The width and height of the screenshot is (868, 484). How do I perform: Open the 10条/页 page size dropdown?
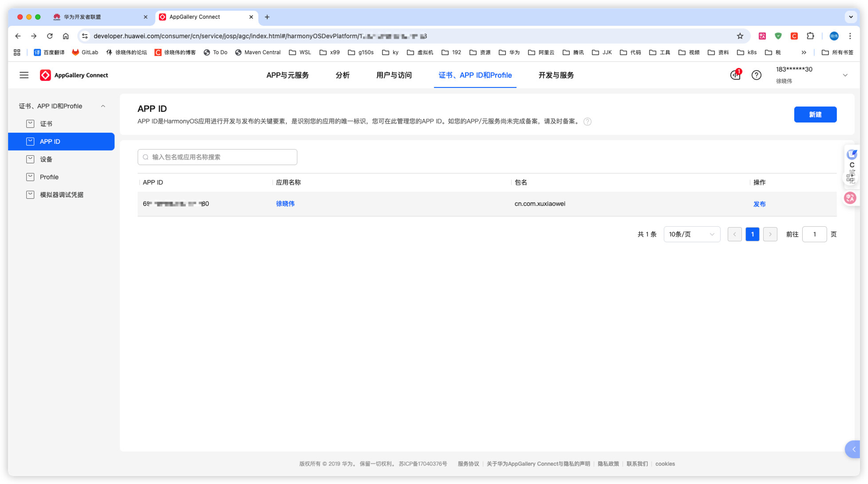(x=691, y=234)
